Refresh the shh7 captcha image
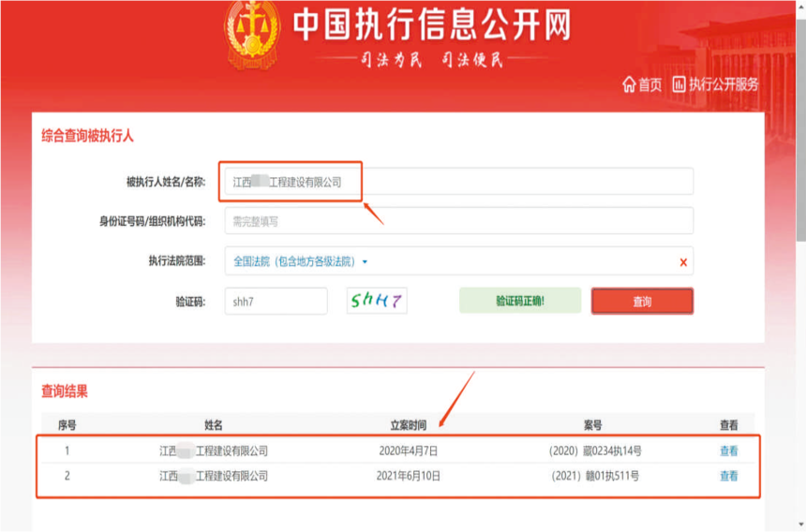 (377, 301)
